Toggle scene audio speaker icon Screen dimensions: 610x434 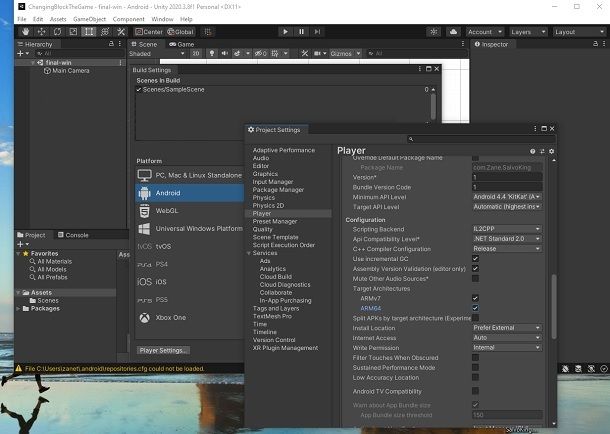[224, 54]
